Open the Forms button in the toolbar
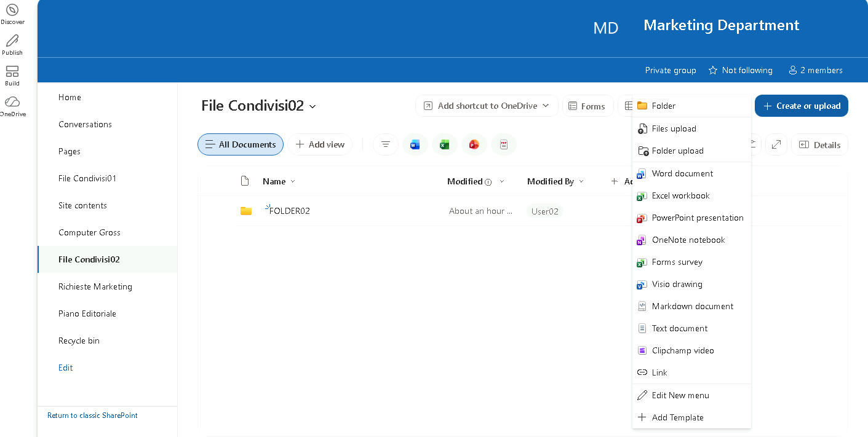Screen dimensions: 868x437 (x=587, y=106)
